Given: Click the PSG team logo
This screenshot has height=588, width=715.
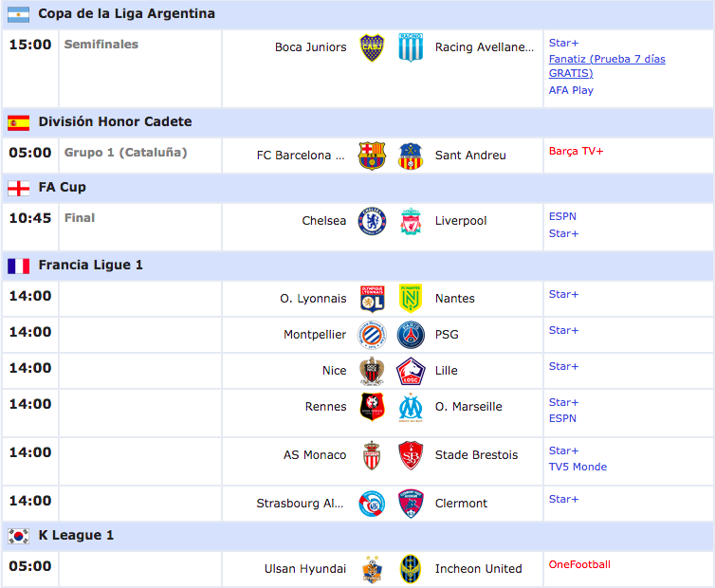Looking at the screenshot, I should [x=411, y=335].
